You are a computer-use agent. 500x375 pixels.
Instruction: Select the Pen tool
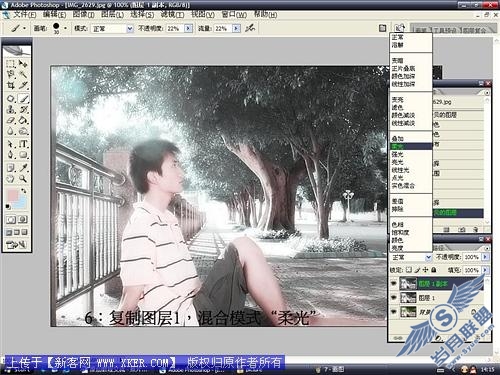click(x=11, y=155)
